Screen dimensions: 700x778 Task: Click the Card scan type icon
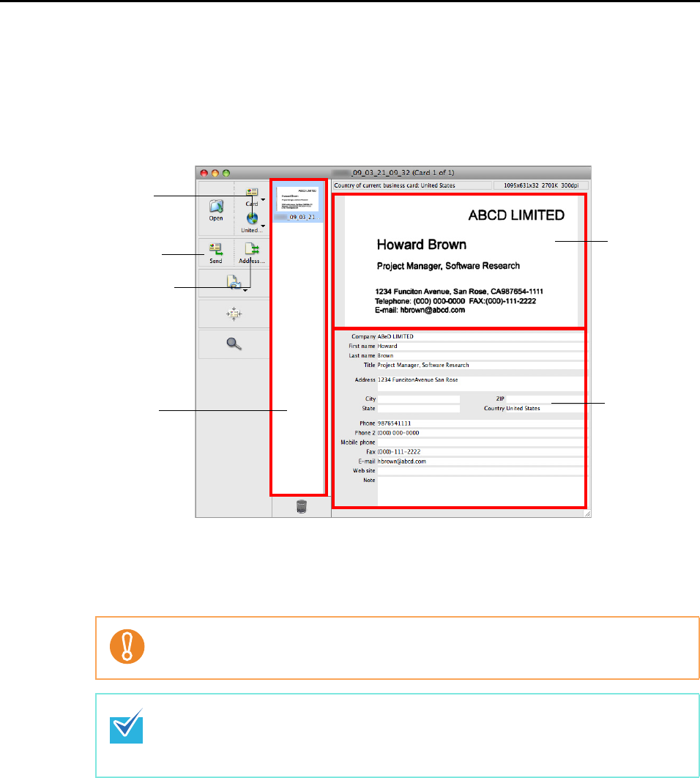coord(252,193)
